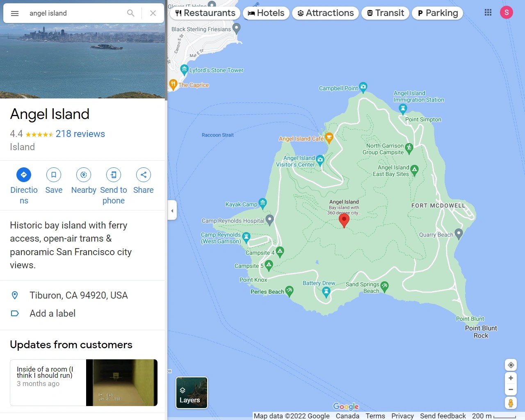
Task: Clear the search with the X icon
Action: pos(153,13)
